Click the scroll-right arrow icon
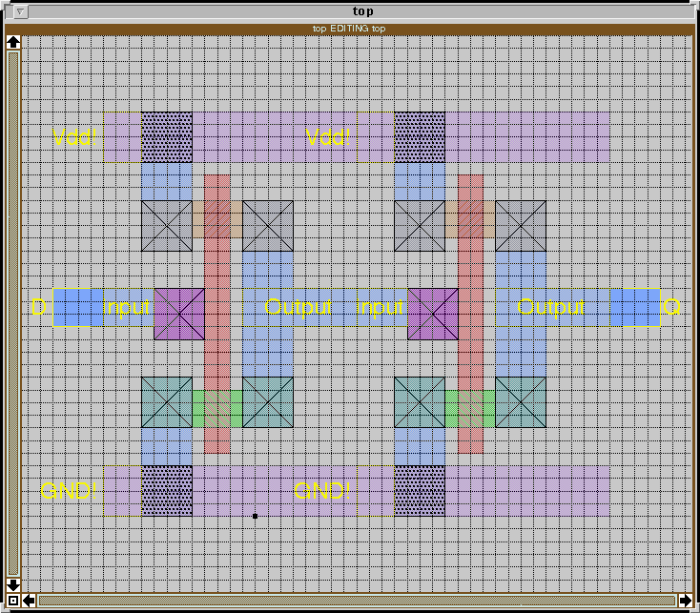 (x=686, y=601)
